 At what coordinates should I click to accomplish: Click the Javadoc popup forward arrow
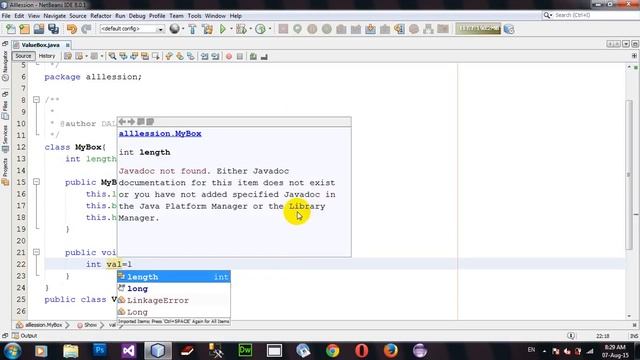click(x=131, y=122)
